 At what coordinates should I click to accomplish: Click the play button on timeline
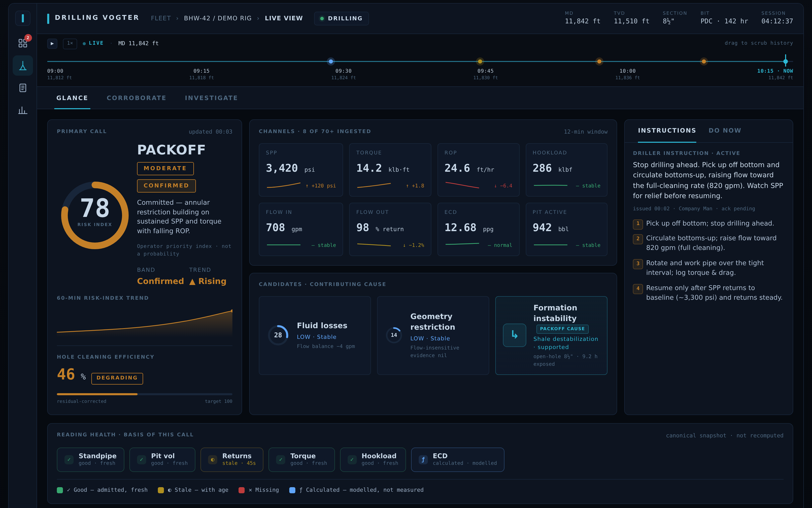(x=52, y=43)
